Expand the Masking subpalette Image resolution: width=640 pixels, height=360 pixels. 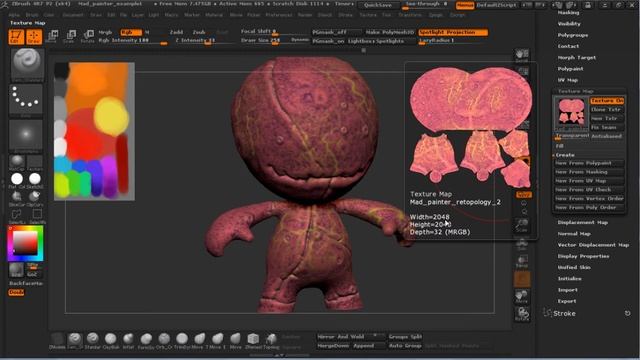(569, 13)
